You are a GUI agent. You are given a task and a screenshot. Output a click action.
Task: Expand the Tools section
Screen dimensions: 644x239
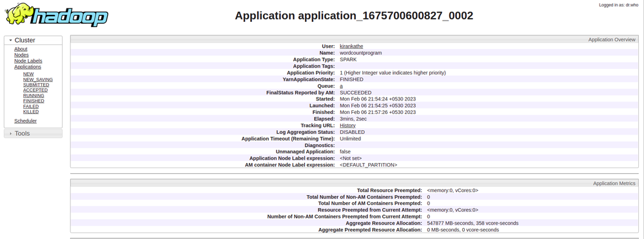[x=34, y=133]
